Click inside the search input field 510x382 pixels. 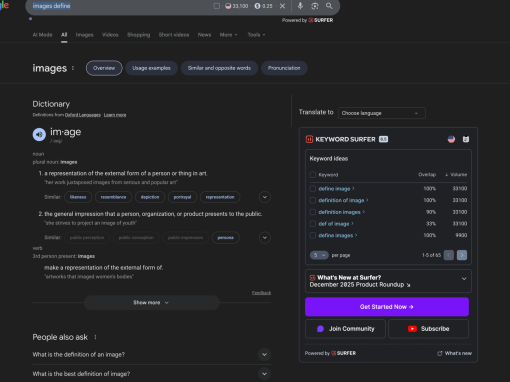click(120, 6)
